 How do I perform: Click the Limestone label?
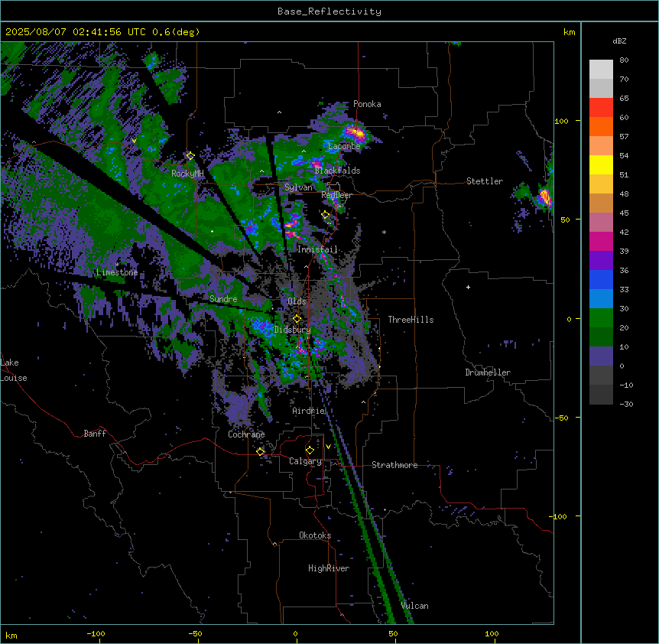(x=117, y=272)
